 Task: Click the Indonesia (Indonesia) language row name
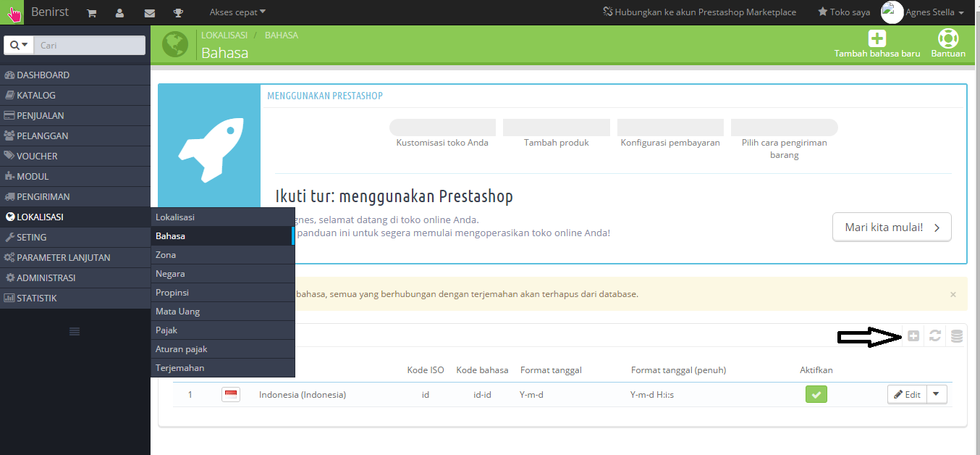click(x=303, y=395)
